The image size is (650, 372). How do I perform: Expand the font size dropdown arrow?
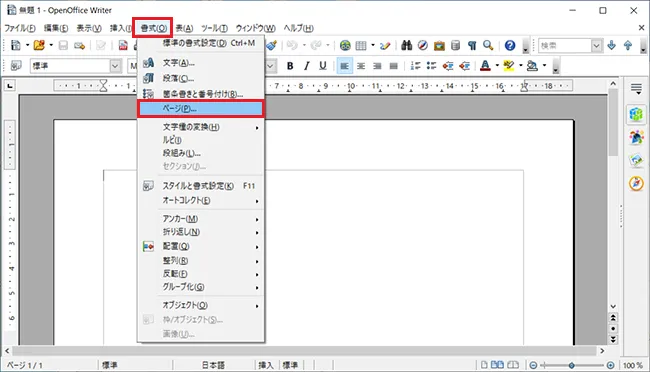(270, 66)
